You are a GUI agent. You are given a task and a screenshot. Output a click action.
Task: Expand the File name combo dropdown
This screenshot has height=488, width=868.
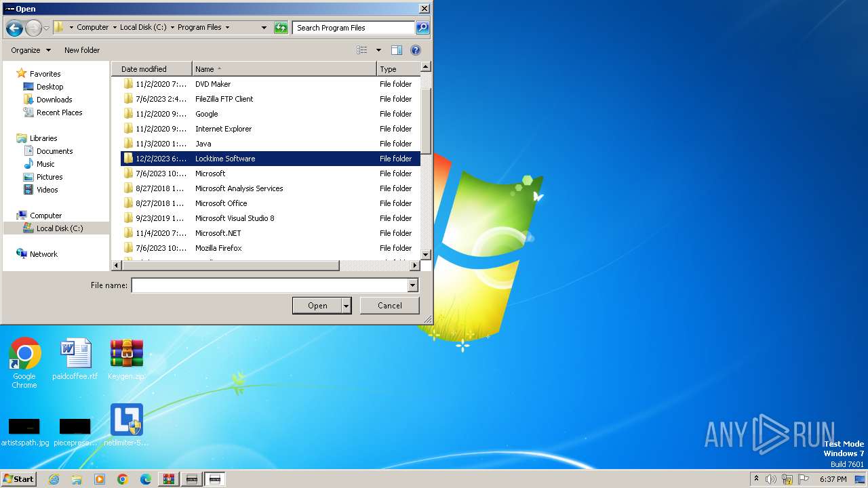(412, 285)
